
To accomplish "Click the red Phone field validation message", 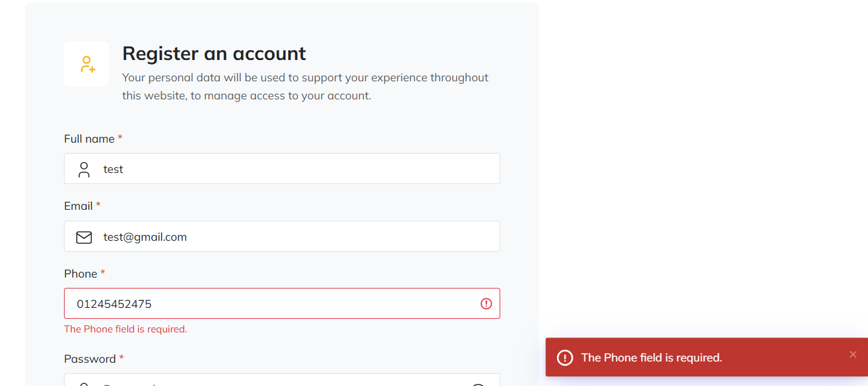I will click(x=125, y=329).
